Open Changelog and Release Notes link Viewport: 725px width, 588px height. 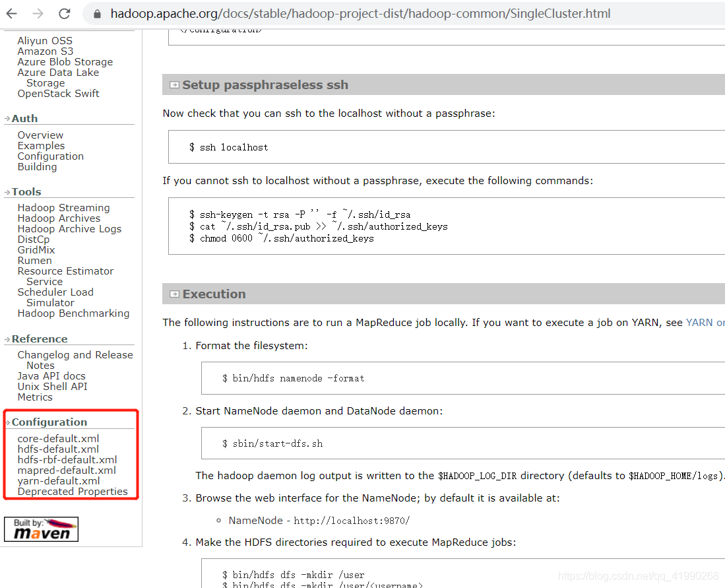coord(75,360)
